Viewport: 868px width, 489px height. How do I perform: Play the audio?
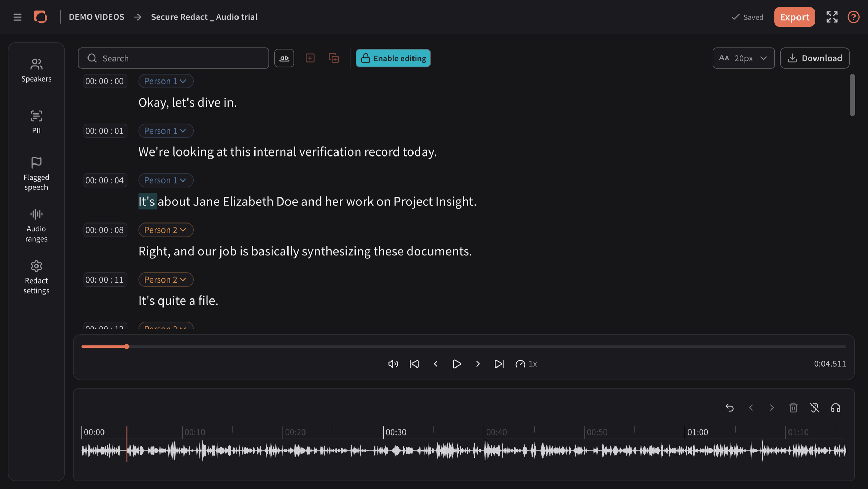coord(457,364)
